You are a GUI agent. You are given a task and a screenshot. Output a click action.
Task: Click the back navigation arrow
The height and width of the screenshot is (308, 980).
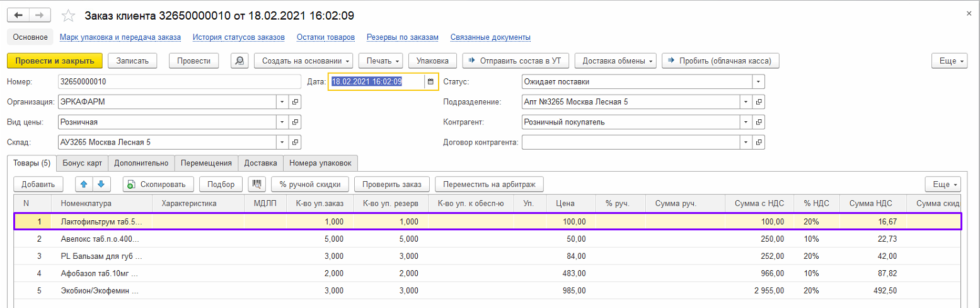tap(18, 15)
